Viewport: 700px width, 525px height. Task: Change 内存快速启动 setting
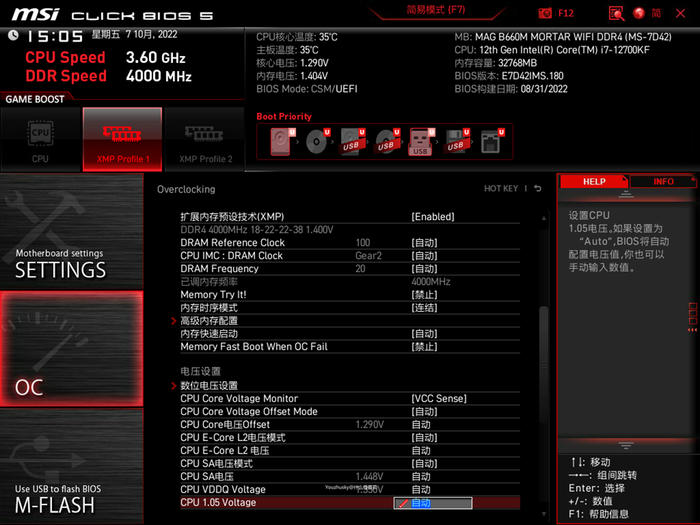click(x=424, y=334)
